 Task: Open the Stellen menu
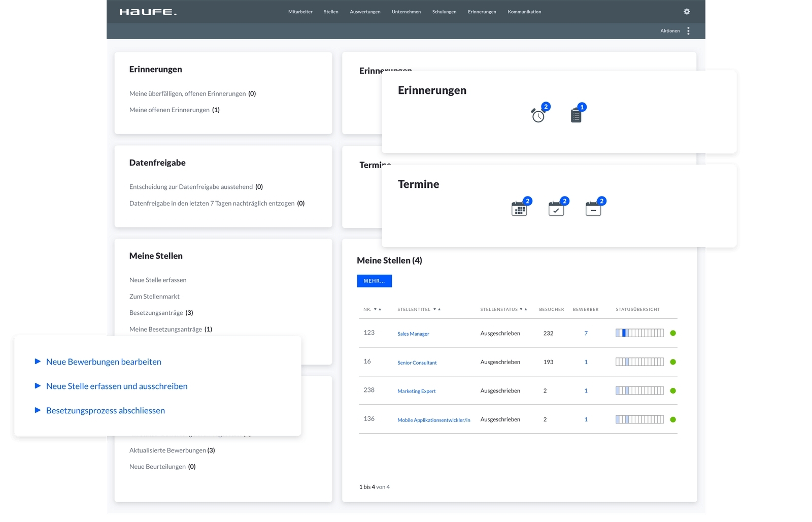(x=331, y=12)
